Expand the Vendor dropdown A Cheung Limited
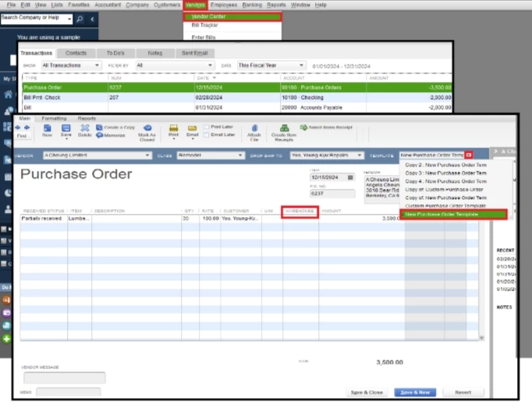Viewport: 532px width, 413px height. coord(147,155)
